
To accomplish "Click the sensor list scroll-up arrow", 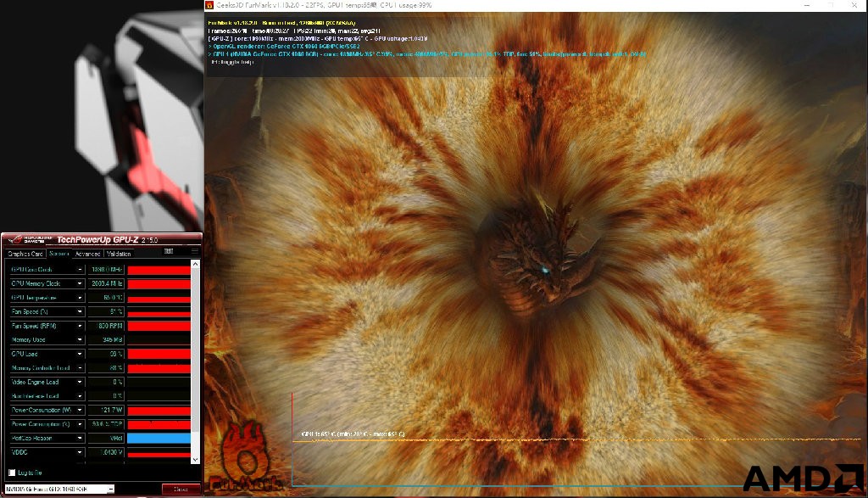I will tap(195, 265).
